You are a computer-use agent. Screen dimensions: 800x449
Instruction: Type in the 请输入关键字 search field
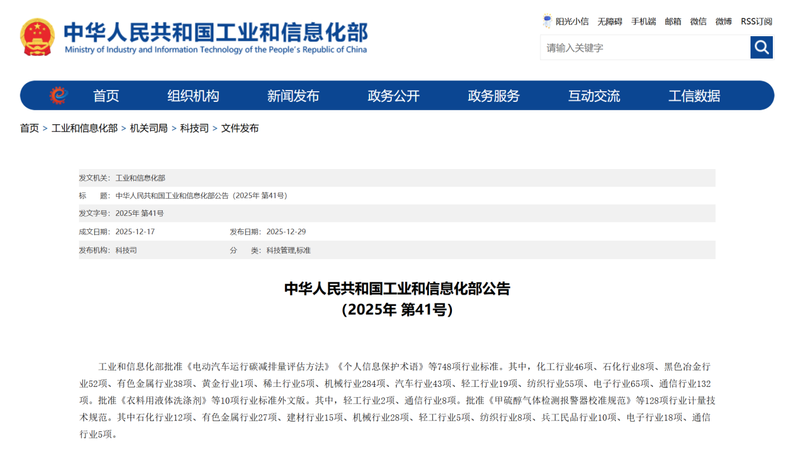tap(644, 47)
